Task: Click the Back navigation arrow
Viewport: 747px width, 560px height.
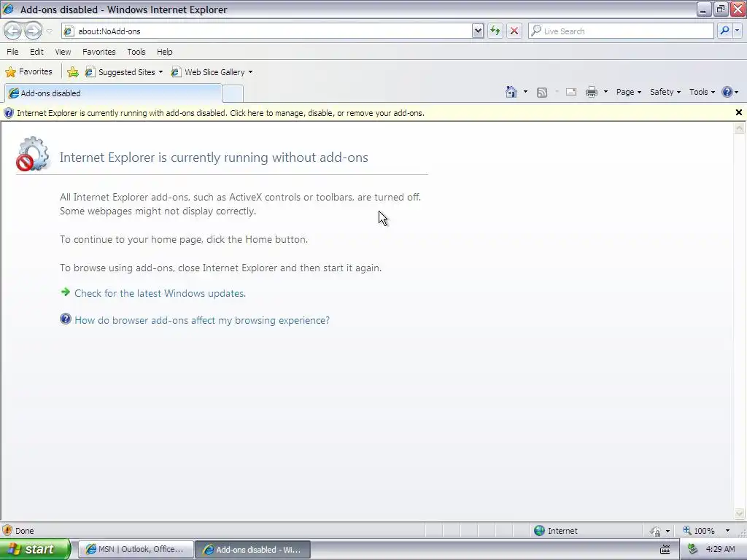Action: [x=13, y=31]
